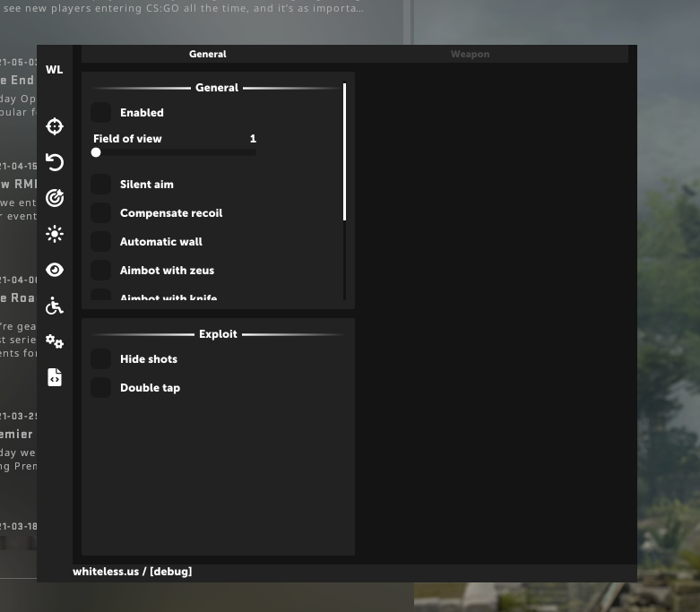
Task: Tick the Hide shots checkbox
Action: [x=101, y=359]
